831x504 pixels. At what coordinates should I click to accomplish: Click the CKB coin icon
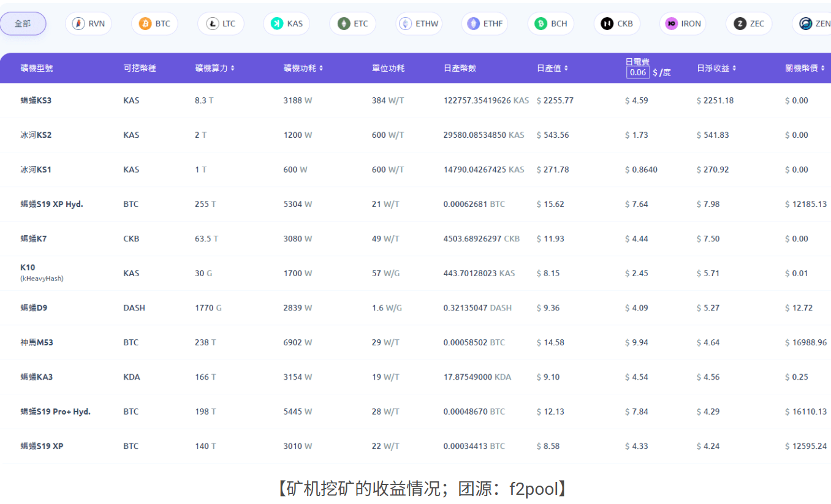point(607,24)
